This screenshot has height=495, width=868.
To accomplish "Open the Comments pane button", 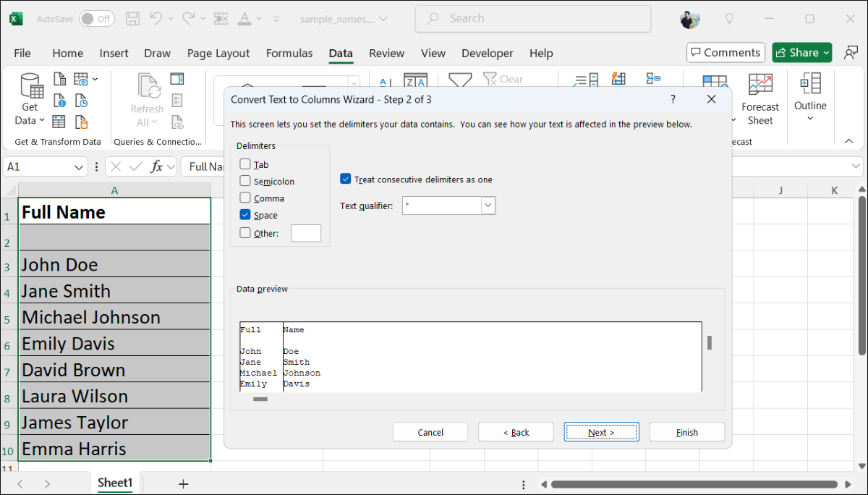I will 725,52.
